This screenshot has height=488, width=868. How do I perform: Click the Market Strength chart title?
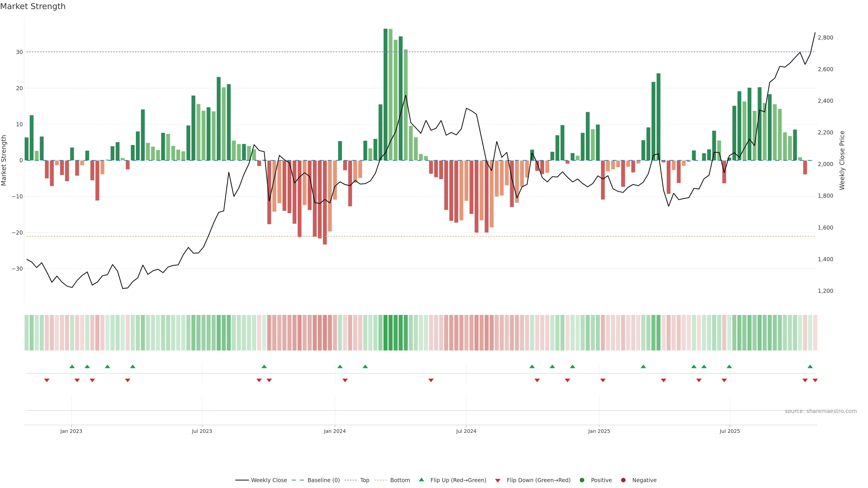tap(33, 6)
